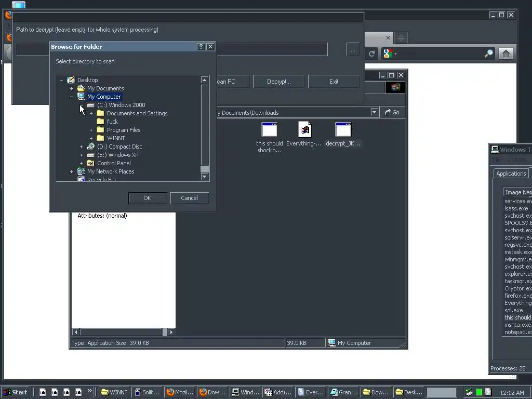Image resolution: width=532 pixels, height=399 pixels.
Task: Cancel the Browse for Folder dialog
Action: [x=189, y=198]
